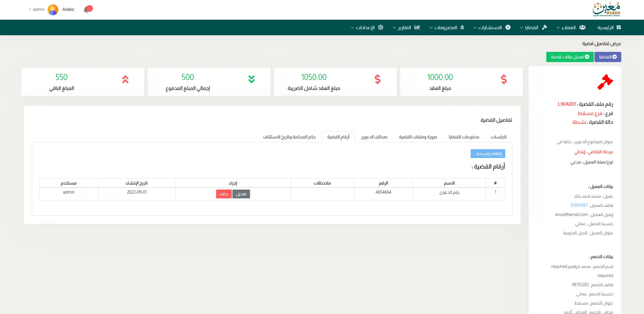Viewport: 644px width, 314px height.
Task: Select the مدفوعات القضايا tab
Action: (464, 137)
